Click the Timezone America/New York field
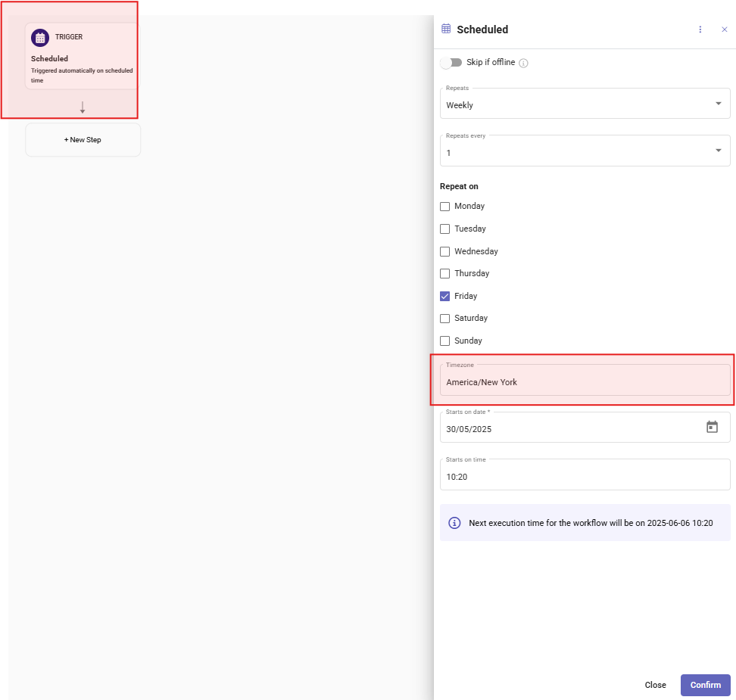 (585, 380)
